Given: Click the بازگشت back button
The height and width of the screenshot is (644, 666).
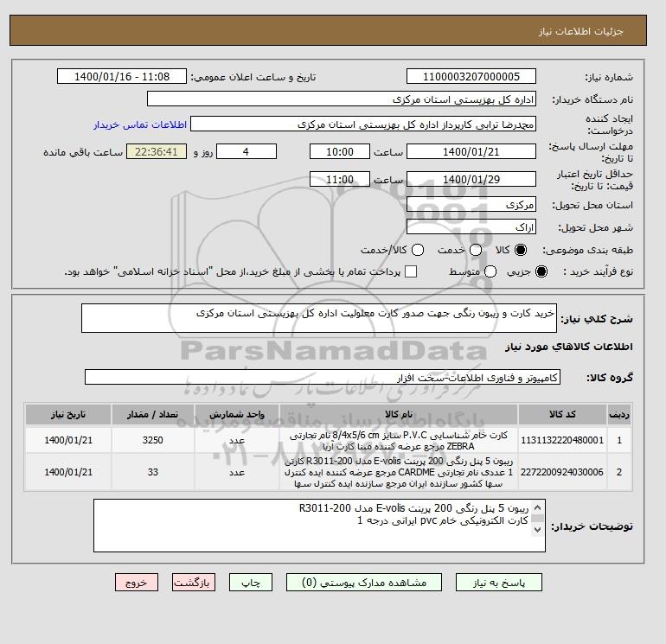Looking at the screenshot, I should [x=193, y=583].
